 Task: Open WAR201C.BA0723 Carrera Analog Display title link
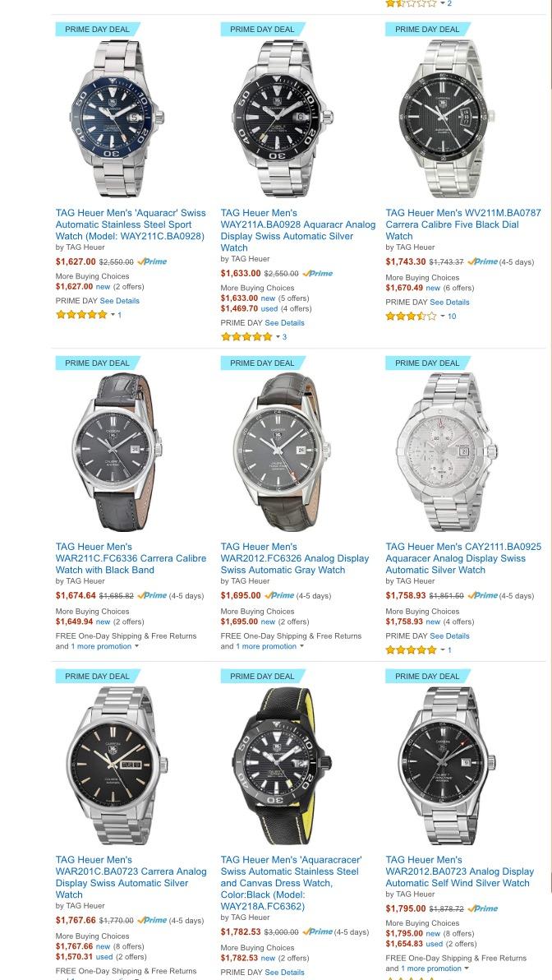click(x=131, y=877)
